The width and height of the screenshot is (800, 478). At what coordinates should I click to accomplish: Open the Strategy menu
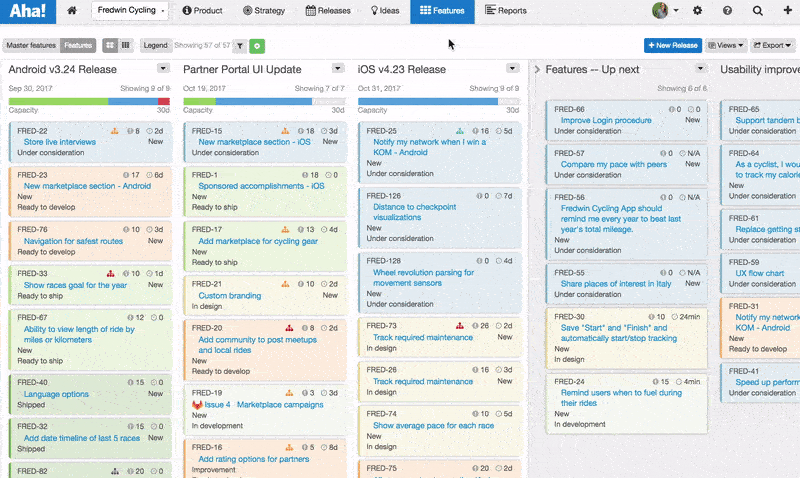point(264,10)
